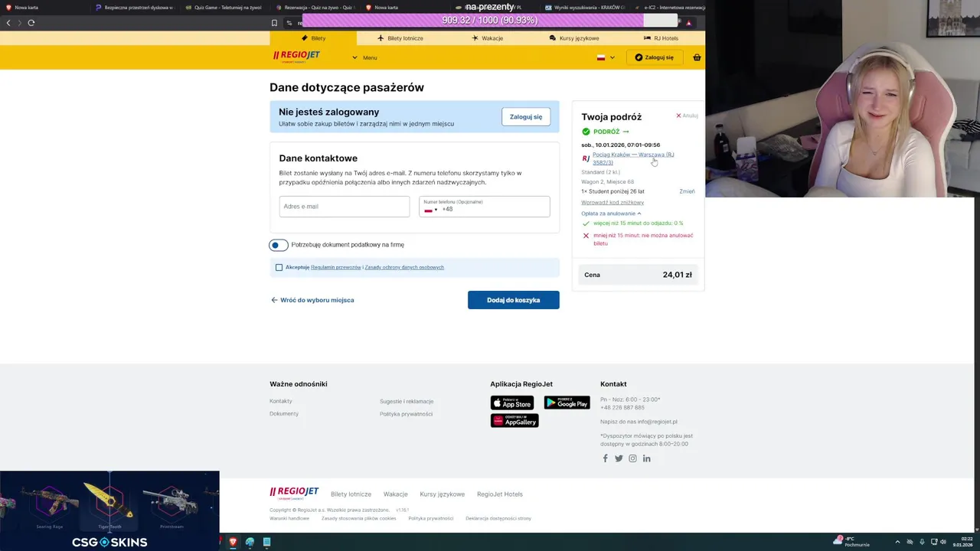Switch to Bilety tab
Viewport: 980px width, 551px height.
click(x=313, y=37)
